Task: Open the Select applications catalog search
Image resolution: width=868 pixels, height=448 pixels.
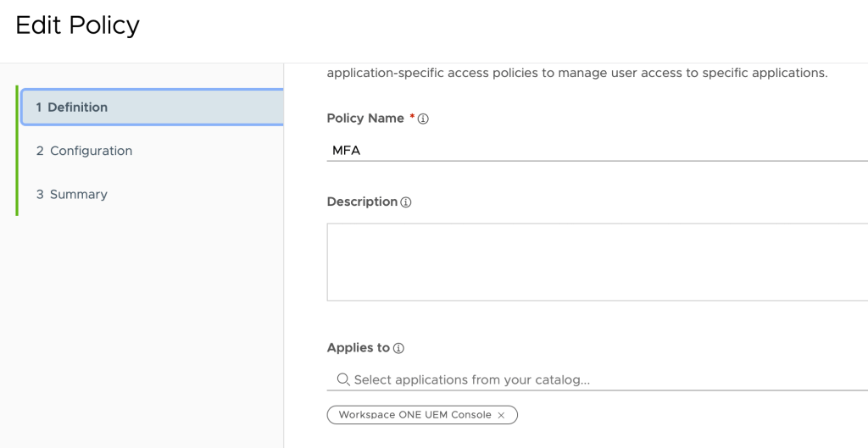Action: (x=593, y=379)
